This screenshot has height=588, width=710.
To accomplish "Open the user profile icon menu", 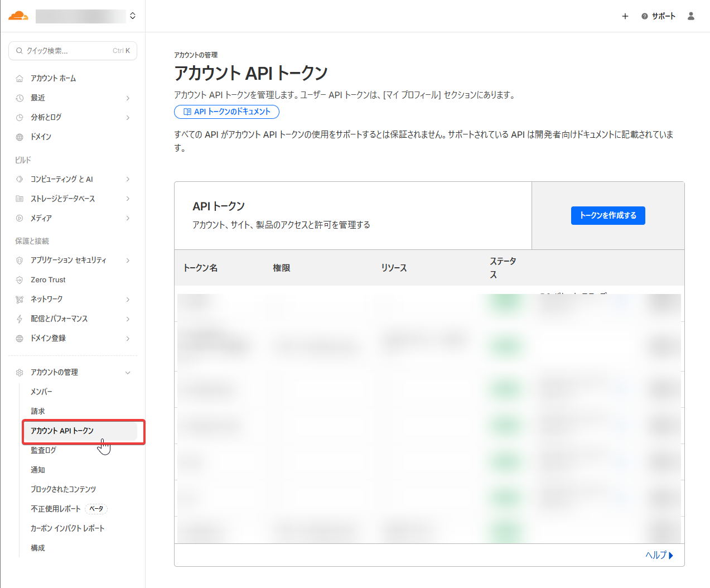I will click(690, 16).
